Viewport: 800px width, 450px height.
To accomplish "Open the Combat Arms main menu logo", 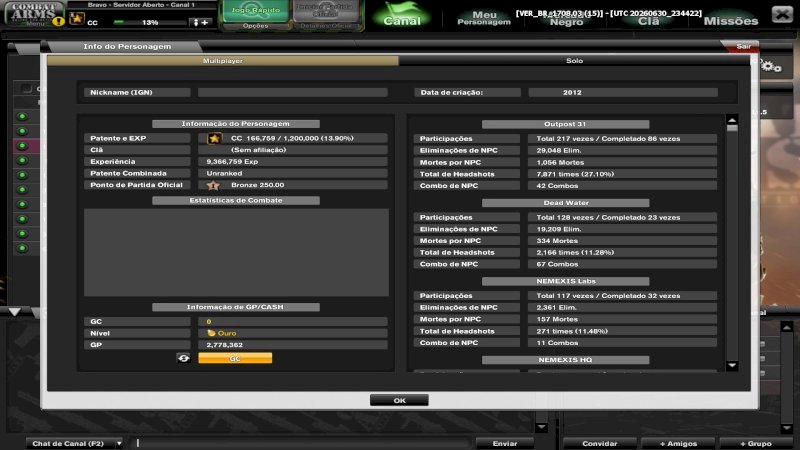I will (x=33, y=12).
